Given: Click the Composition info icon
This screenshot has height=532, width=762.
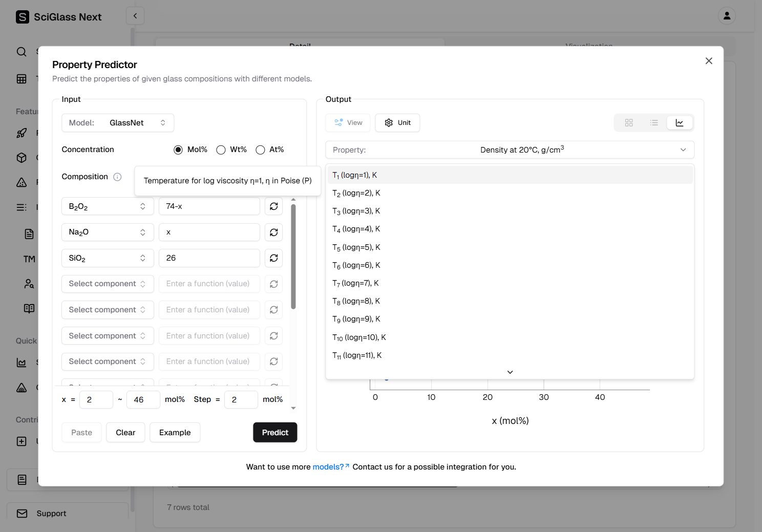Looking at the screenshot, I should coord(117,177).
